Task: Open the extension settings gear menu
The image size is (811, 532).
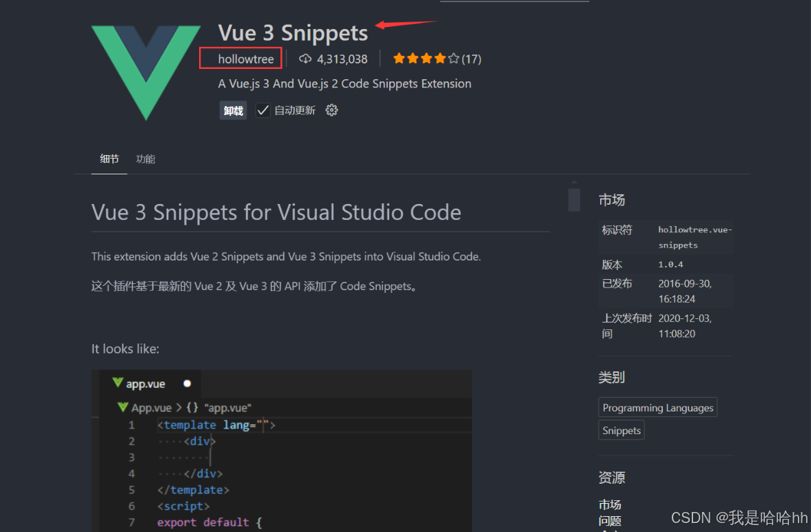Action: (331, 110)
